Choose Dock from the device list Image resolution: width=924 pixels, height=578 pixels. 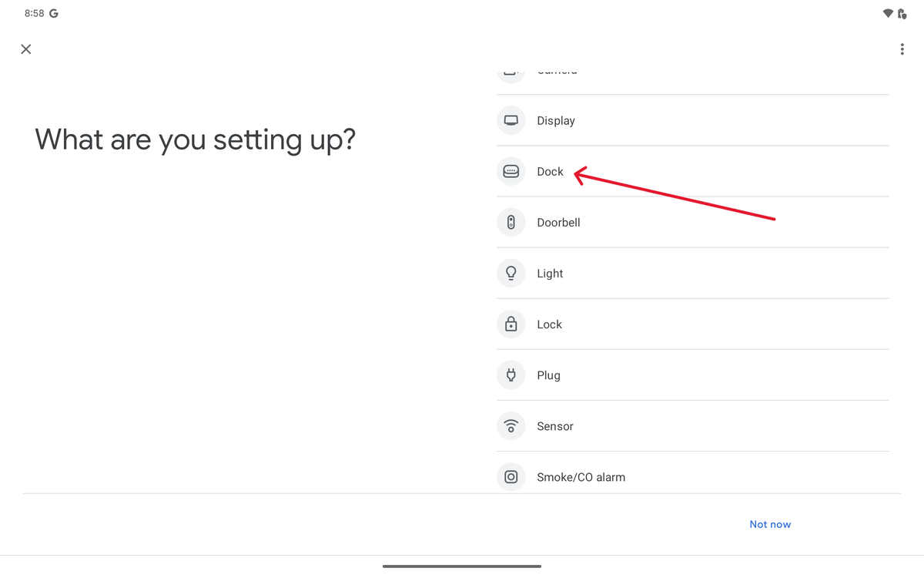(550, 172)
